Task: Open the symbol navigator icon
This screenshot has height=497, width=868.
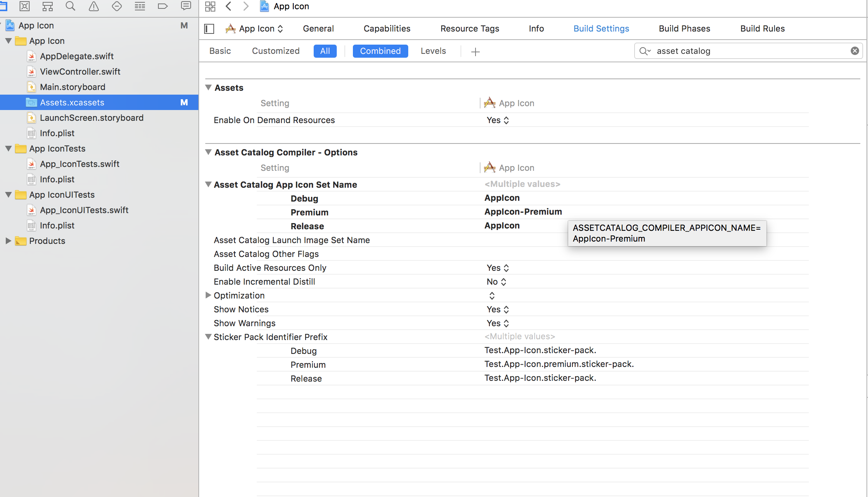Action: [x=48, y=6]
